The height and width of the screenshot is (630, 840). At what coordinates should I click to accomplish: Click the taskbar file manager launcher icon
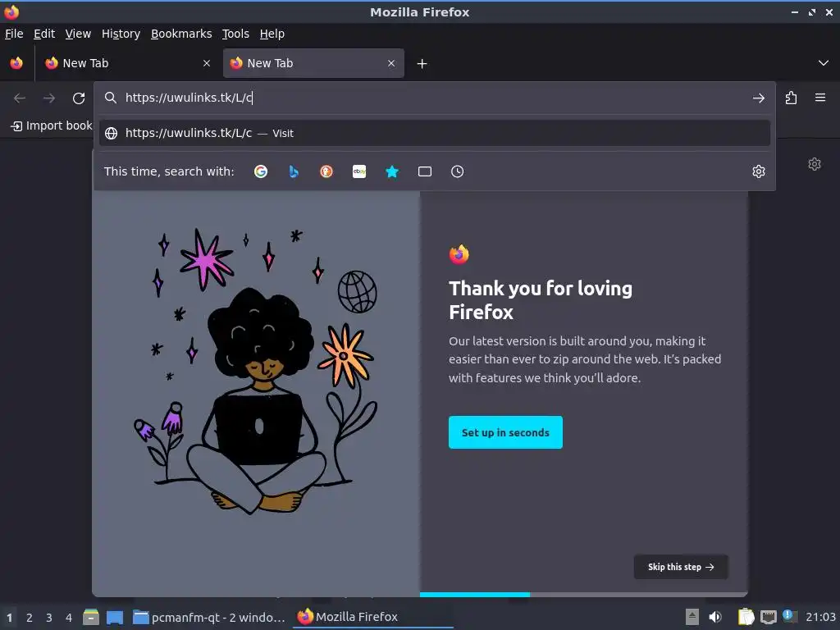pos(90,617)
